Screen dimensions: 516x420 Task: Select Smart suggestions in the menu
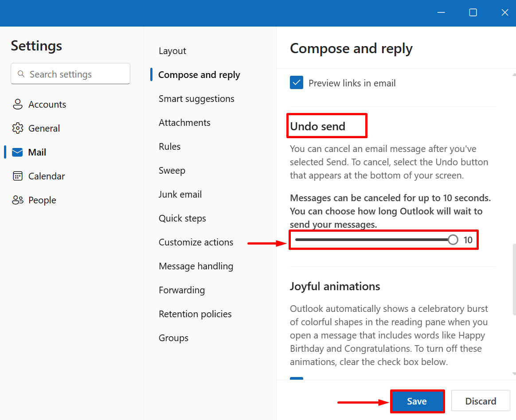196,99
